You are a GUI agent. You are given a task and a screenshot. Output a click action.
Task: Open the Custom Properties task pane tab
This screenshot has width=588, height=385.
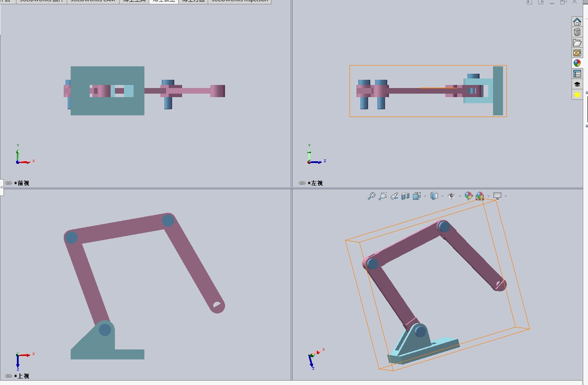577,74
